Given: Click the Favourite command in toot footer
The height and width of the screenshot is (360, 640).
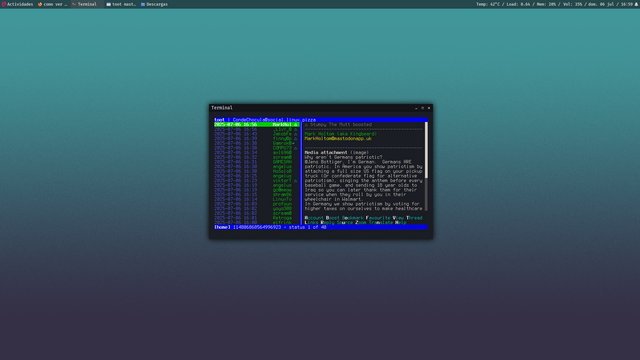Looking at the screenshot, I should (378, 218).
